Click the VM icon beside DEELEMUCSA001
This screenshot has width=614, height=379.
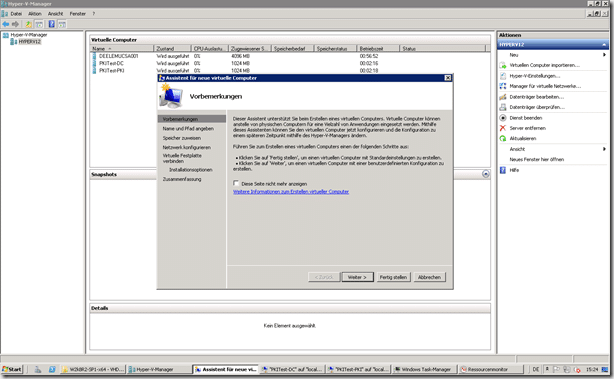coord(94,56)
